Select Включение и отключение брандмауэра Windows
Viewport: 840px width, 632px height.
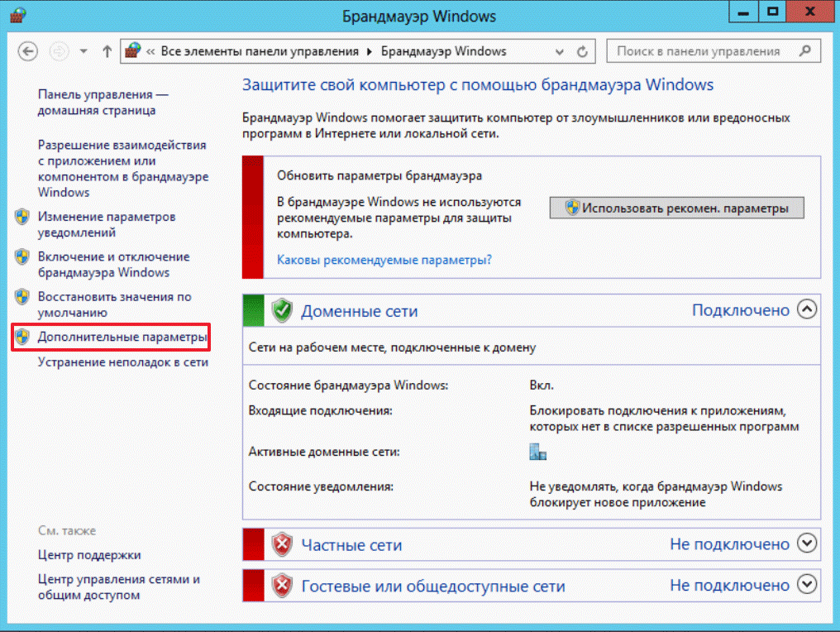pyautogui.click(x=113, y=265)
